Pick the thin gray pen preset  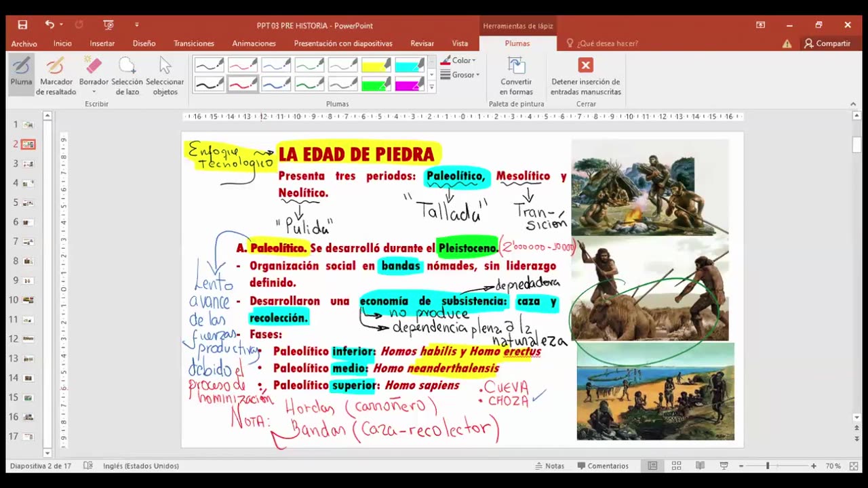[342, 65]
